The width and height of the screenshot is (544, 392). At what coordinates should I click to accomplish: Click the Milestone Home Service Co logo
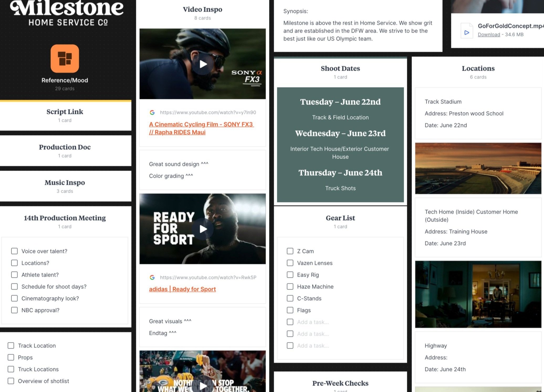(67, 13)
